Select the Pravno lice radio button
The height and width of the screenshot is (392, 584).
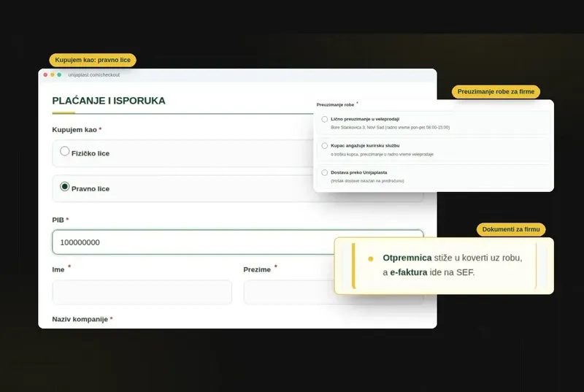coord(65,186)
